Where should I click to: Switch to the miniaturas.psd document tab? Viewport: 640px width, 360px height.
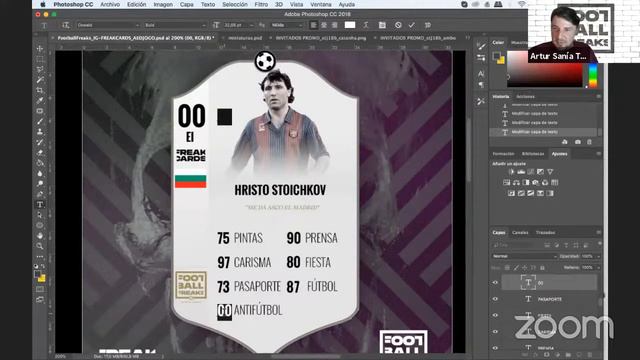(x=245, y=38)
